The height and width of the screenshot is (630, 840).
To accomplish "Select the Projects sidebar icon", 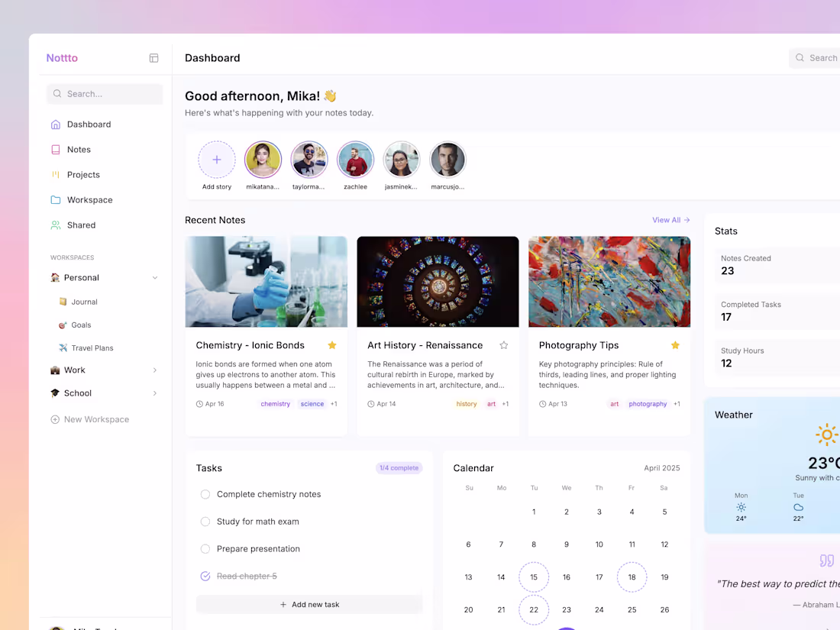I will [57, 174].
